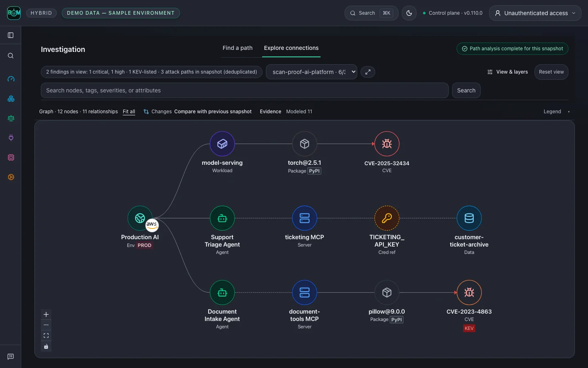588x368 pixels.
Task: Toggle the graph lock button
Action: click(46, 347)
